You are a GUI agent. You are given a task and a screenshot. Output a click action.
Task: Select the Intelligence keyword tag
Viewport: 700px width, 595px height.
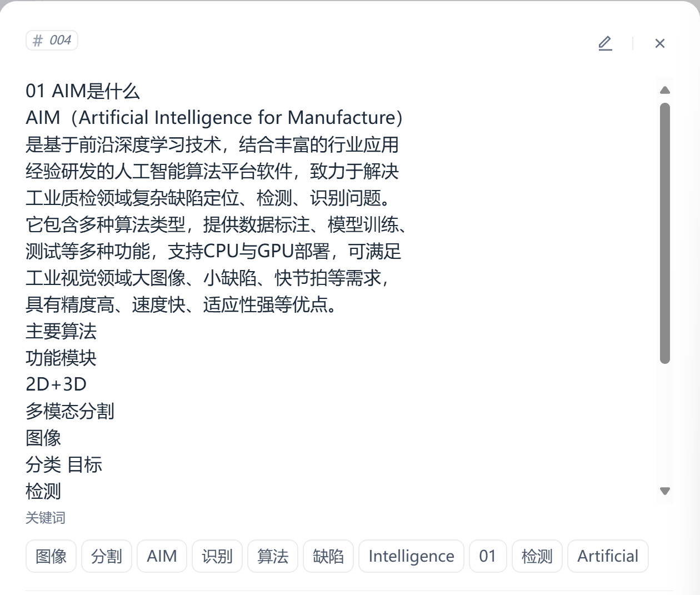(411, 556)
